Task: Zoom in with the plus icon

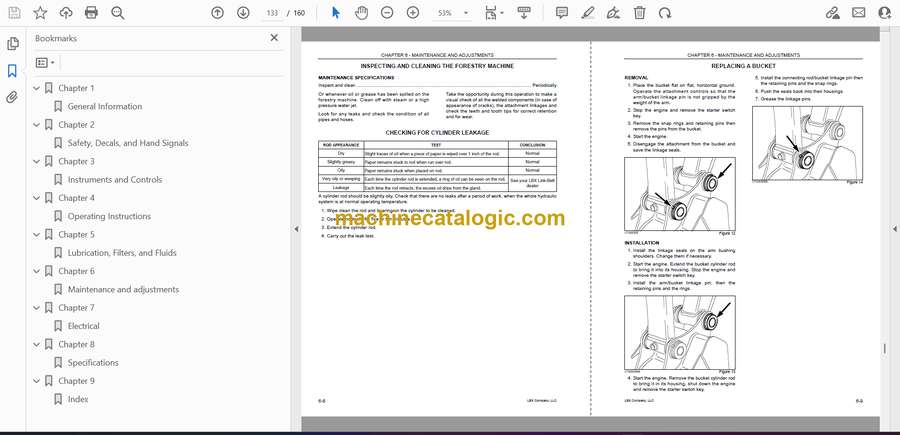Action: pyautogui.click(x=413, y=13)
